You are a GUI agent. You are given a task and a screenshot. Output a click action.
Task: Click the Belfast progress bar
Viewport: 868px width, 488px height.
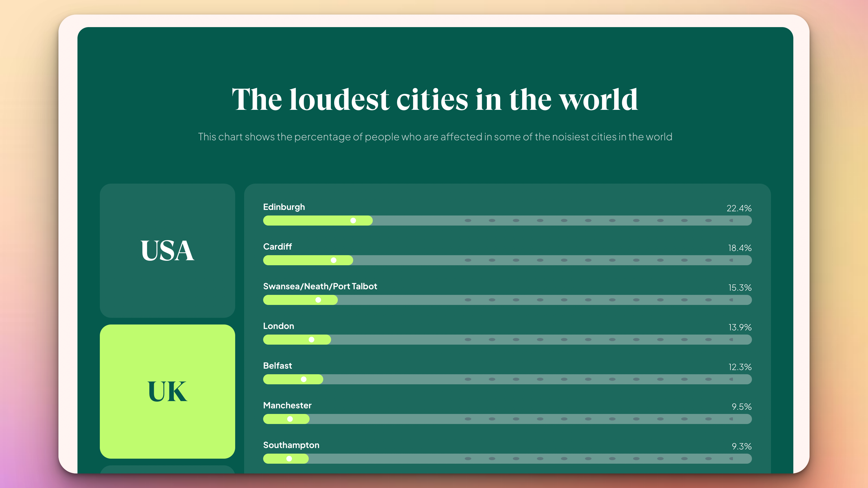tap(507, 379)
